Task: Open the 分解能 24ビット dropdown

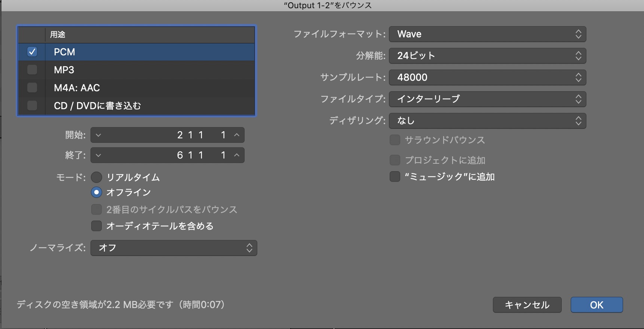Action: pyautogui.click(x=487, y=56)
